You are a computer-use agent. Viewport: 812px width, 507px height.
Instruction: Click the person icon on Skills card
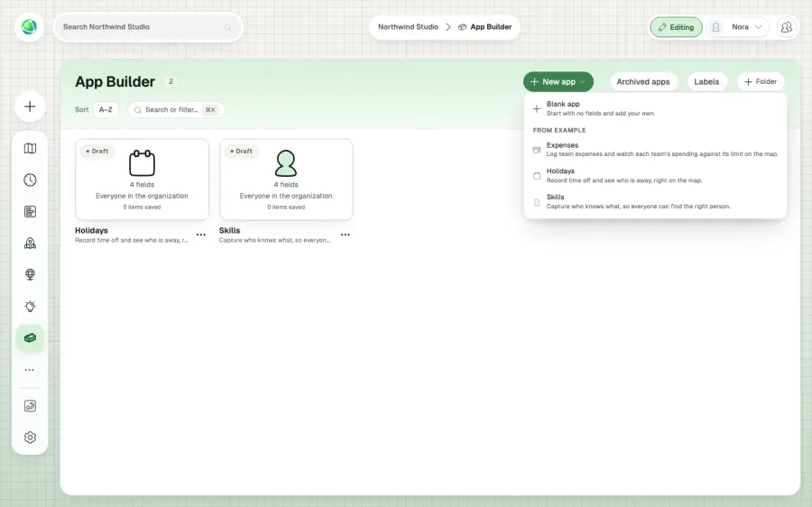(286, 163)
